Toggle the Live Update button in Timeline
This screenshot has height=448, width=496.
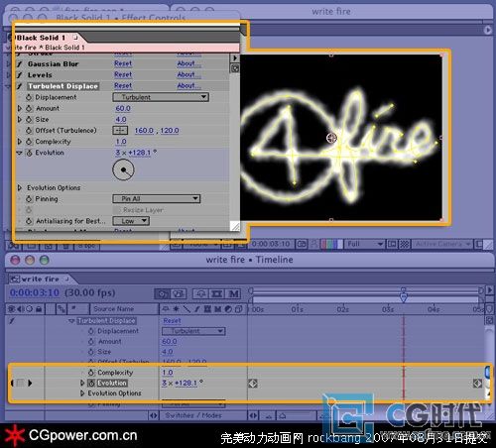pyautogui.click(x=162, y=293)
